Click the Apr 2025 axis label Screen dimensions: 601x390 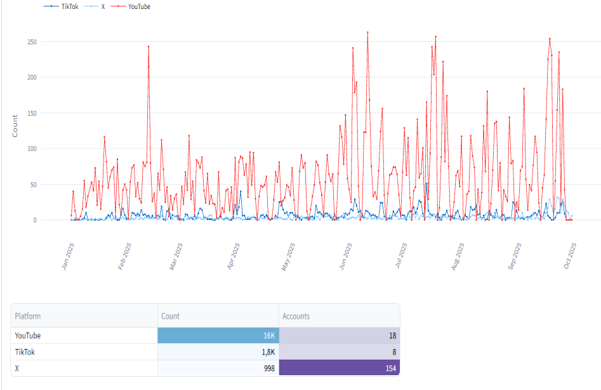[233, 256]
